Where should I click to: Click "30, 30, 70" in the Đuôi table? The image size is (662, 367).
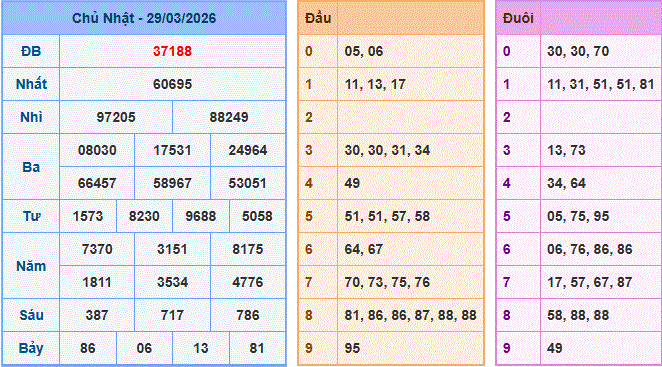pos(578,51)
